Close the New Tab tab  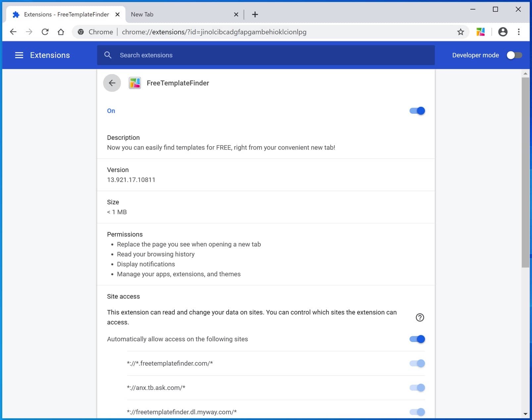(x=236, y=14)
